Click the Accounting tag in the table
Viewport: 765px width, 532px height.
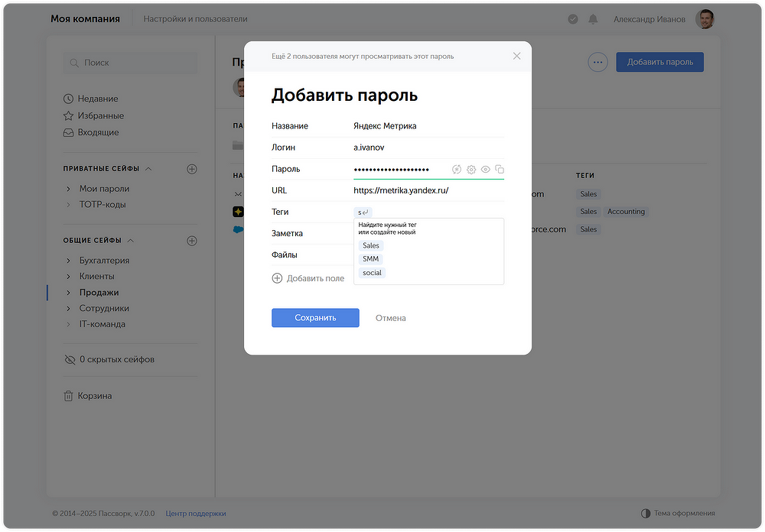point(626,211)
